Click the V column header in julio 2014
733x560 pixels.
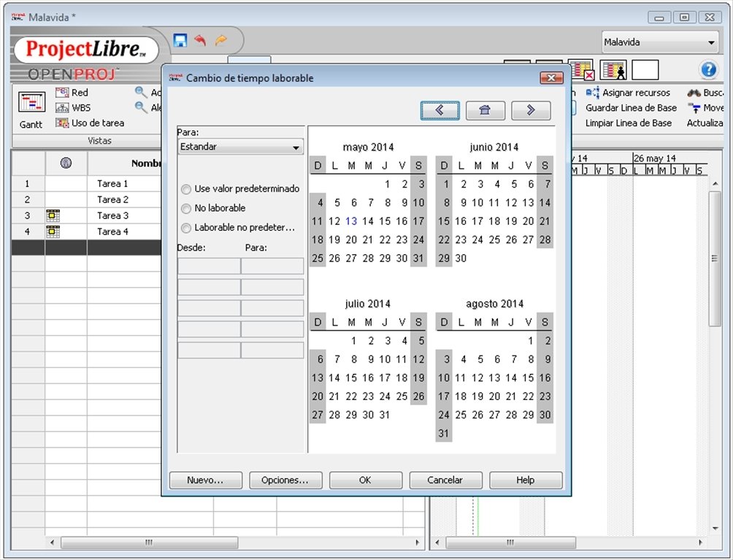click(x=402, y=322)
